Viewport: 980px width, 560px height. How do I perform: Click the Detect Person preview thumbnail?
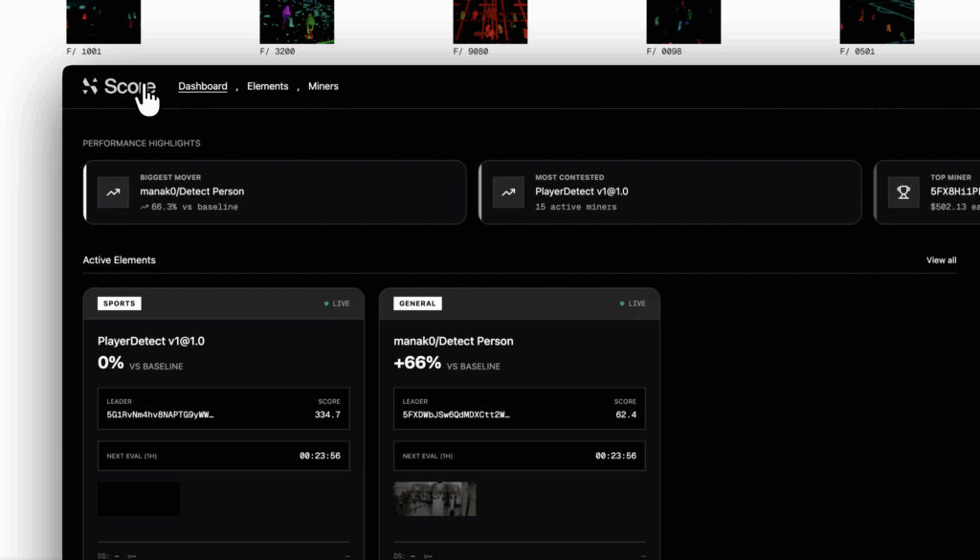point(434,499)
